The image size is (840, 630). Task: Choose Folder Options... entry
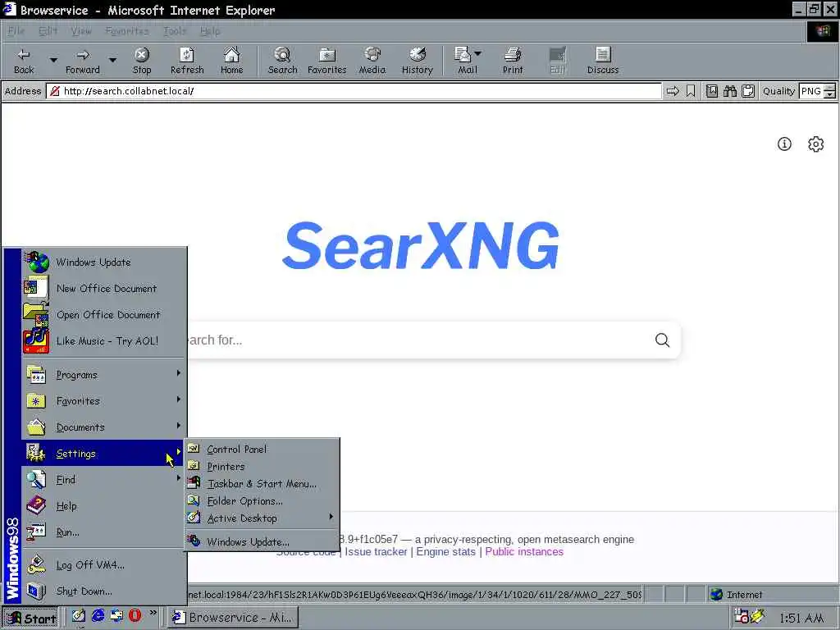(262, 501)
